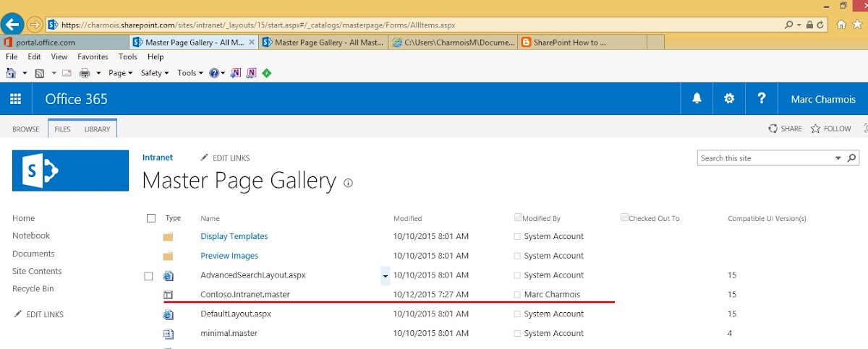
Task: Toggle checkbox beside Modified By column header
Action: tap(518, 217)
